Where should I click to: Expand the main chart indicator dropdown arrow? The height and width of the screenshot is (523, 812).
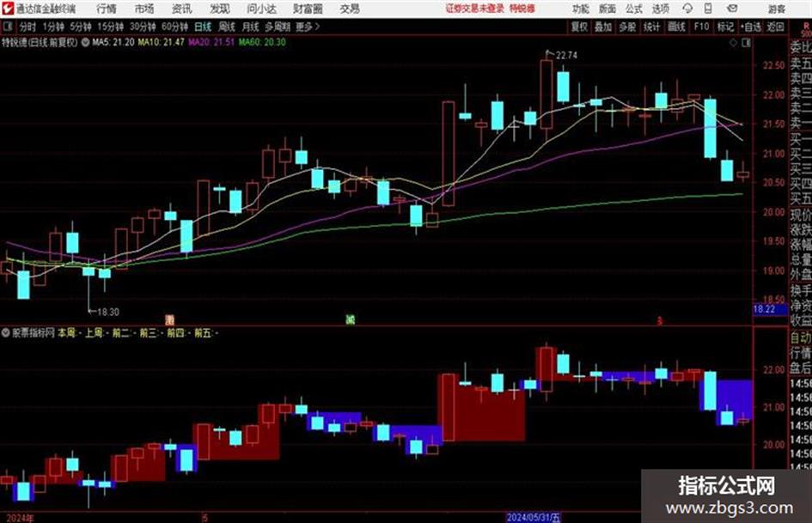(85, 42)
